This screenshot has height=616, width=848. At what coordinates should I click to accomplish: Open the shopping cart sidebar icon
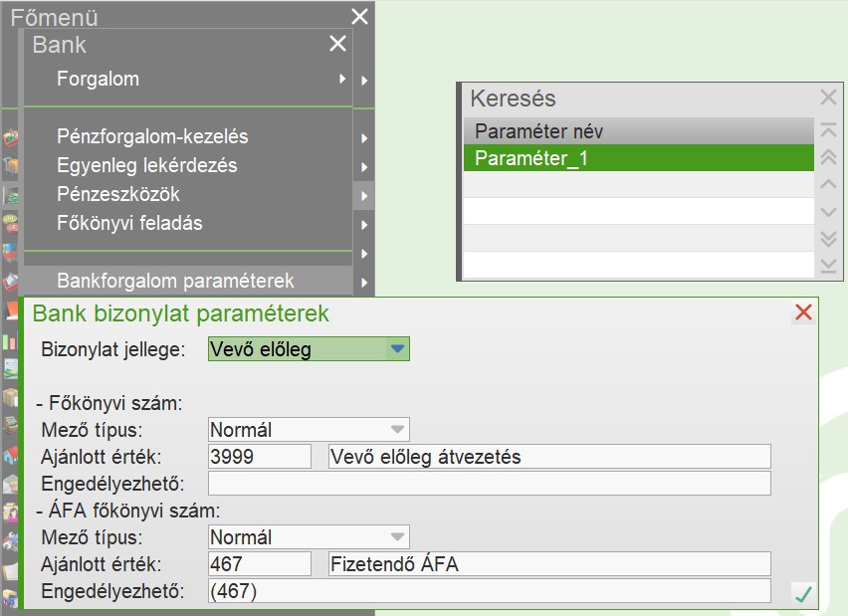coord(10,166)
